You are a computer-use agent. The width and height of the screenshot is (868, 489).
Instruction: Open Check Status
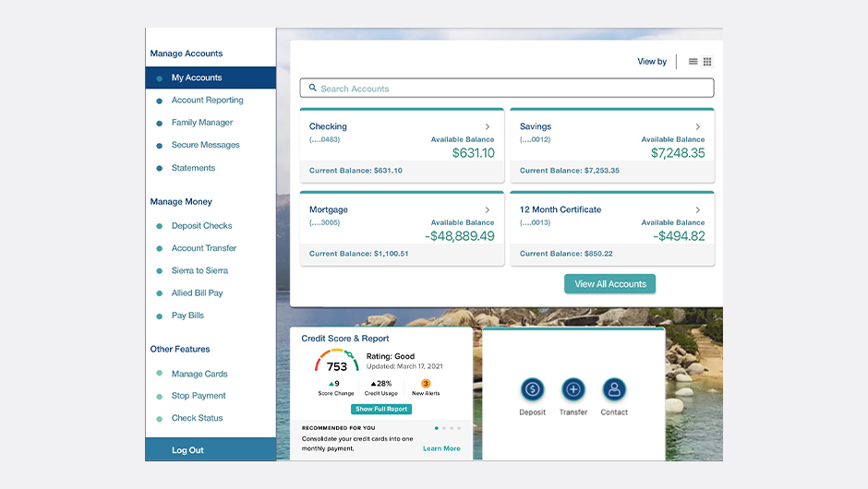pos(197,418)
